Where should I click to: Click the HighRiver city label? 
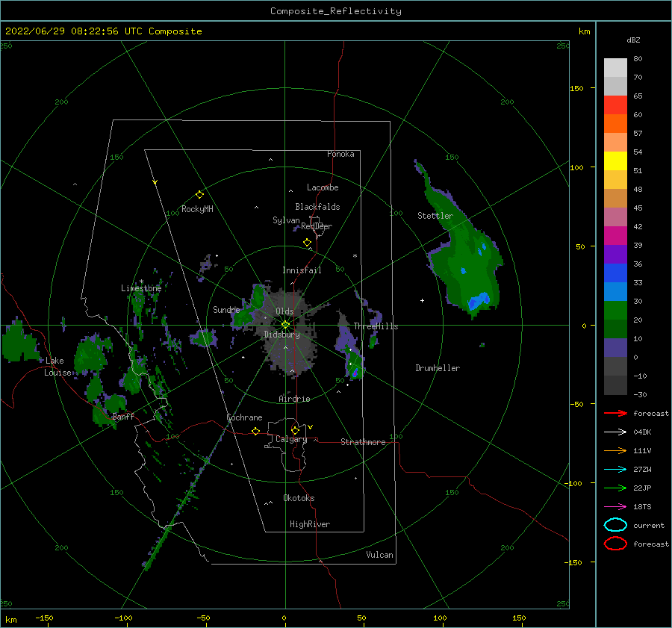click(x=310, y=524)
